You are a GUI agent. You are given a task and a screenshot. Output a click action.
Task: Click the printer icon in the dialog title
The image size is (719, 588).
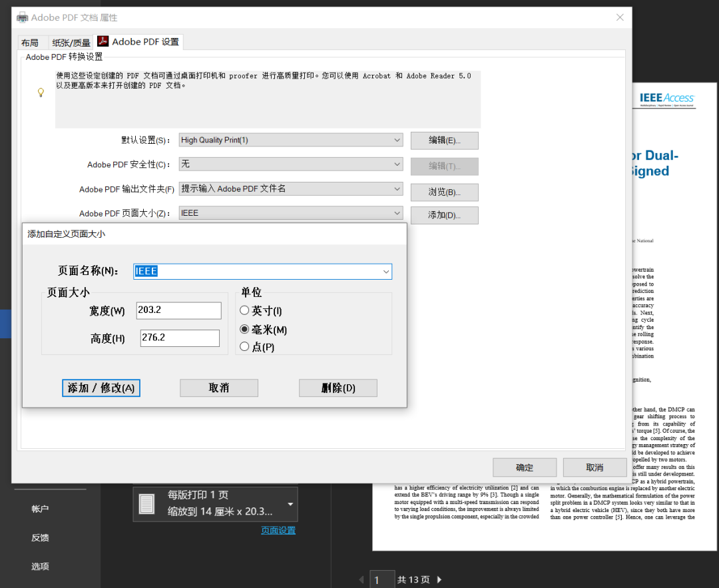click(22, 18)
